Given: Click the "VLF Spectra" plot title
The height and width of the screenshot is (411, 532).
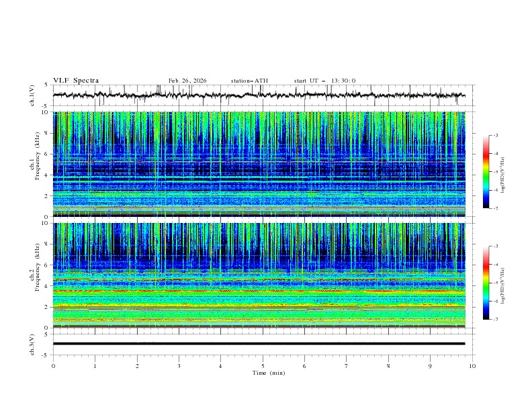Looking at the screenshot, I should pos(76,81).
